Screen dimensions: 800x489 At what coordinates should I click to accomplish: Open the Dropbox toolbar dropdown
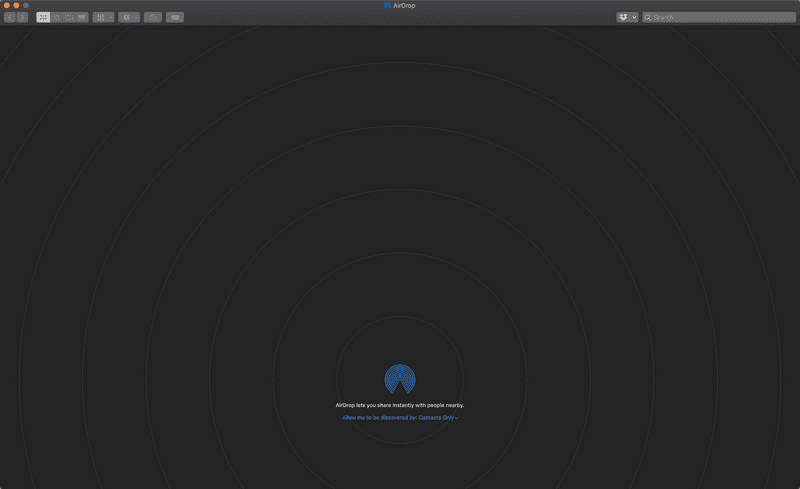[627, 17]
